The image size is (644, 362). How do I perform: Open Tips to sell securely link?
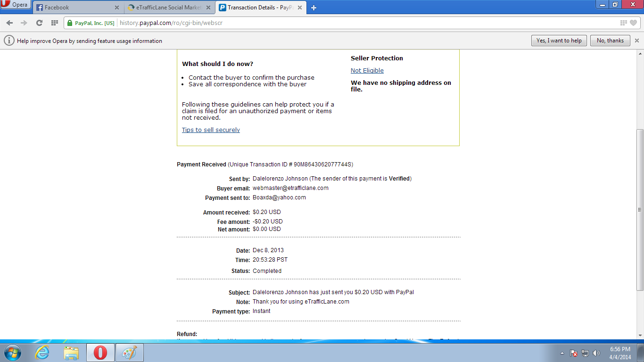211,130
